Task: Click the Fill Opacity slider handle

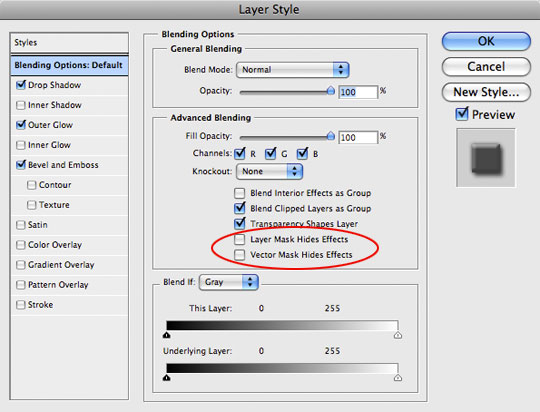Action: pos(331,136)
